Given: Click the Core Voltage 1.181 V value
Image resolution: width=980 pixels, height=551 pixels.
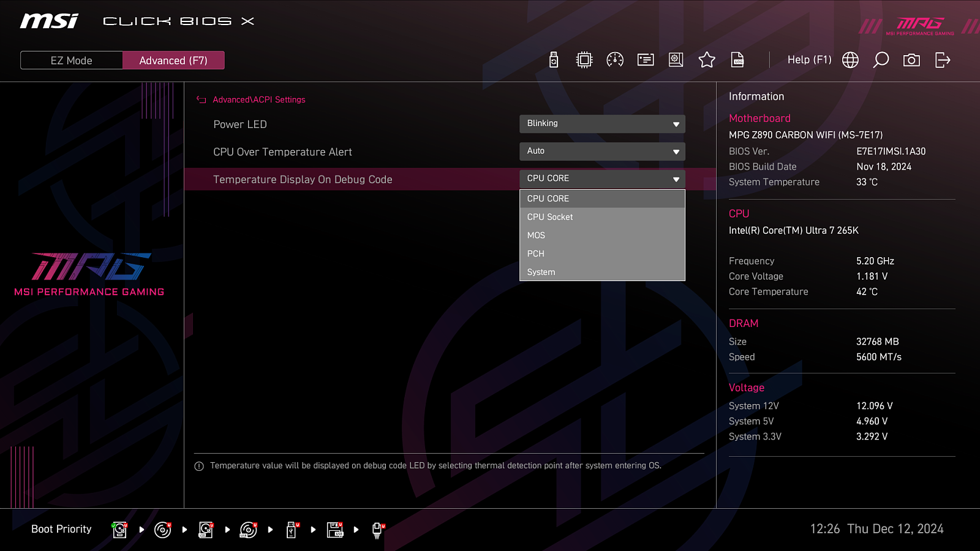Looking at the screenshot, I should tap(872, 276).
